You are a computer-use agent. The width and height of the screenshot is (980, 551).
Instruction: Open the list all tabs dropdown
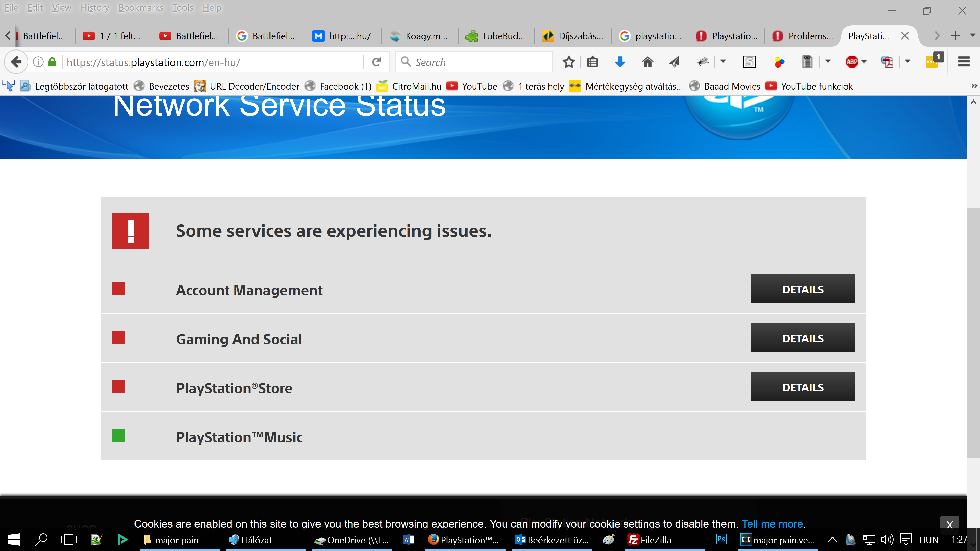[972, 35]
